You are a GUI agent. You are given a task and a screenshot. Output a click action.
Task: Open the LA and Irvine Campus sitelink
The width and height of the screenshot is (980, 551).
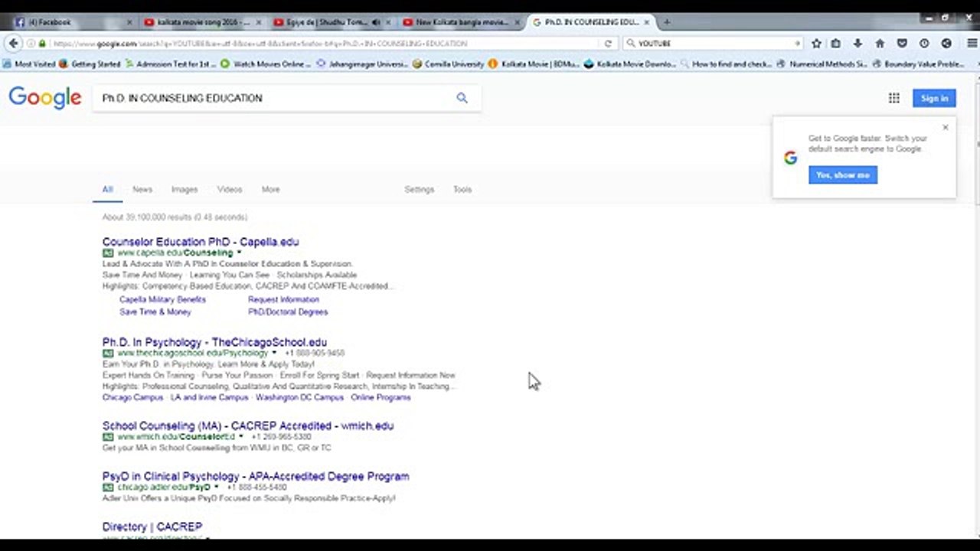(x=209, y=398)
